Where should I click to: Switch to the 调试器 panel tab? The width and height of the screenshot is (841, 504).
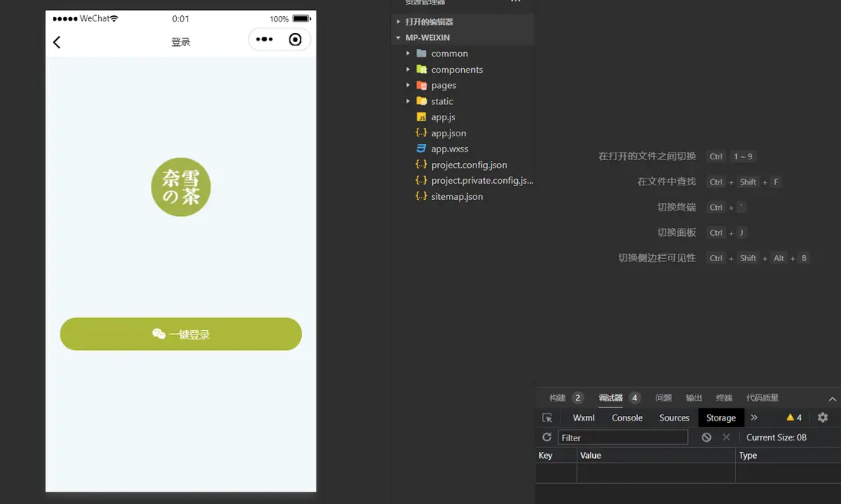click(x=610, y=398)
